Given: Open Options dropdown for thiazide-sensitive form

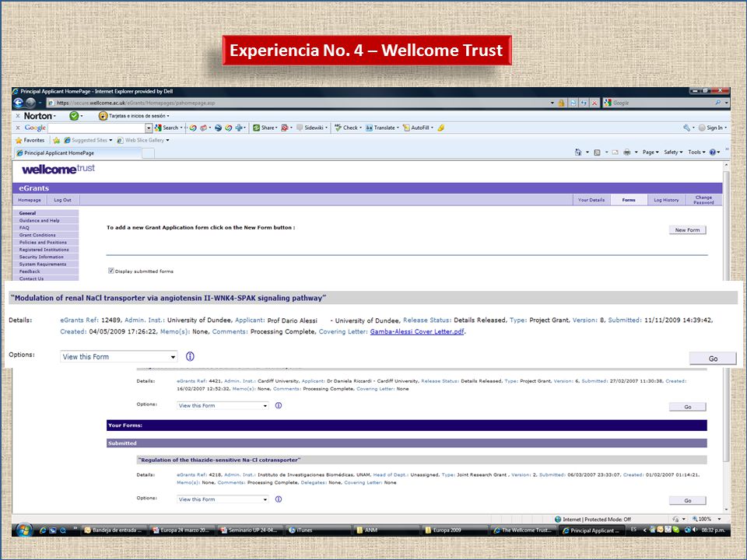Looking at the screenshot, I should pyautogui.click(x=223, y=499).
